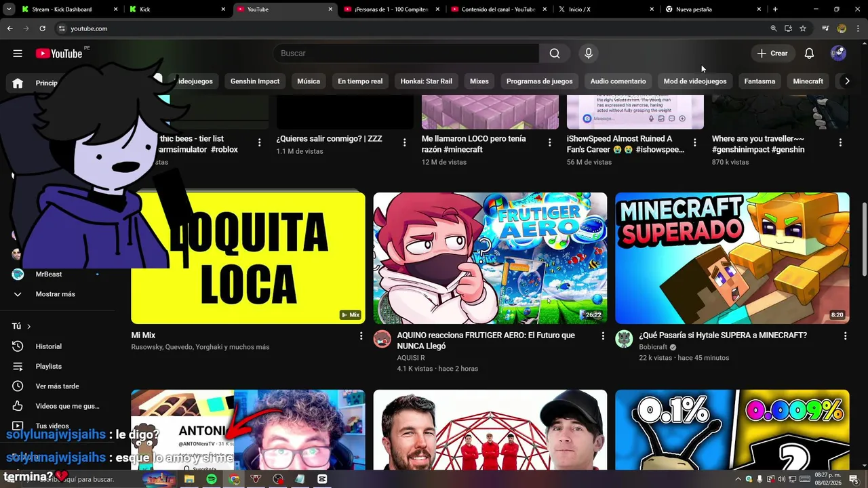Select the Minecraft filter chip
Viewport: 868px width, 488px height.
(808, 81)
